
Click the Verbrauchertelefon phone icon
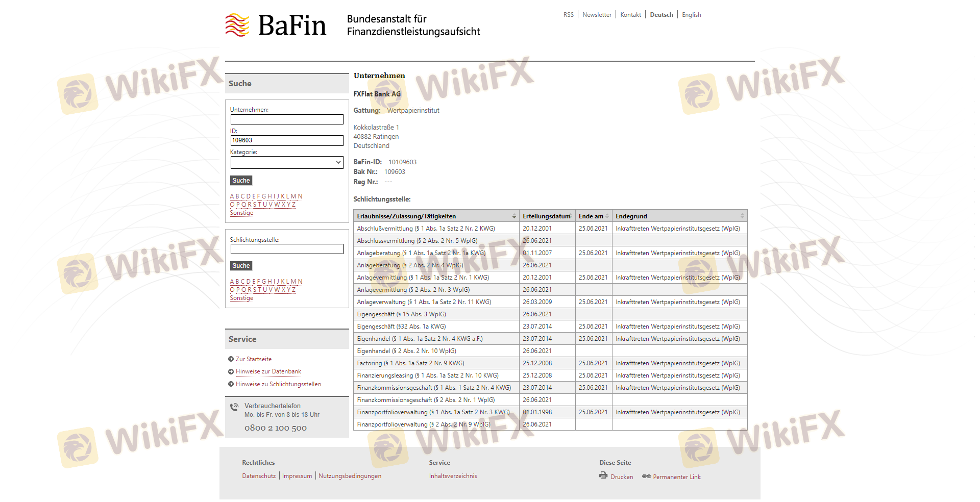coord(234,407)
